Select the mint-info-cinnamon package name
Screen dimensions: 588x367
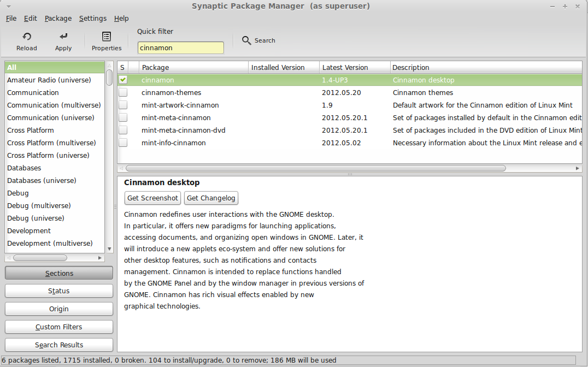pyautogui.click(x=174, y=143)
